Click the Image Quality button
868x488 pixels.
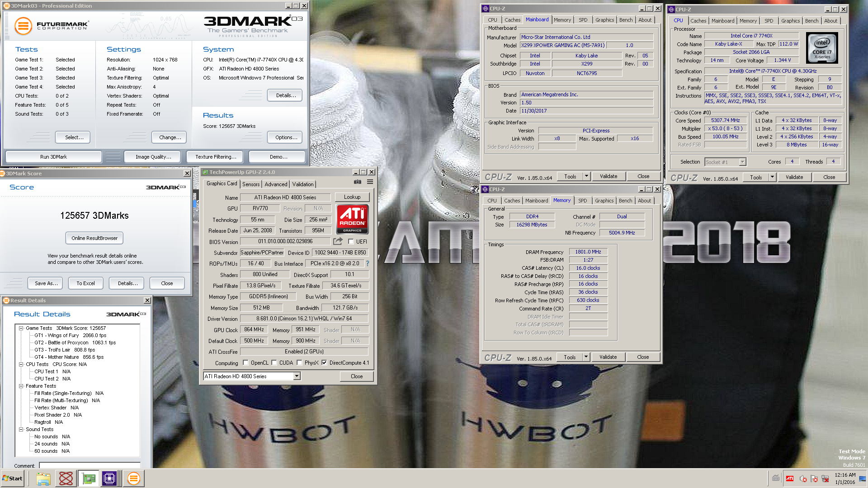(x=153, y=157)
